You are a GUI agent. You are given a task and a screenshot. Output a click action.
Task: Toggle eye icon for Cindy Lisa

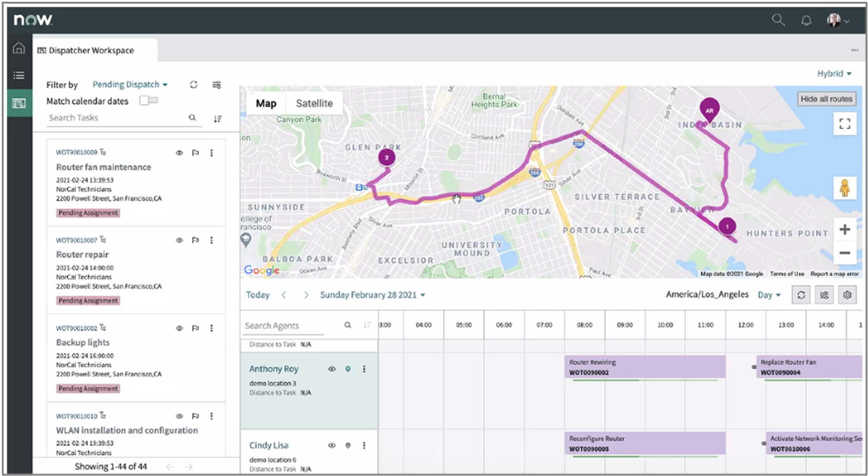tap(332, 446)
